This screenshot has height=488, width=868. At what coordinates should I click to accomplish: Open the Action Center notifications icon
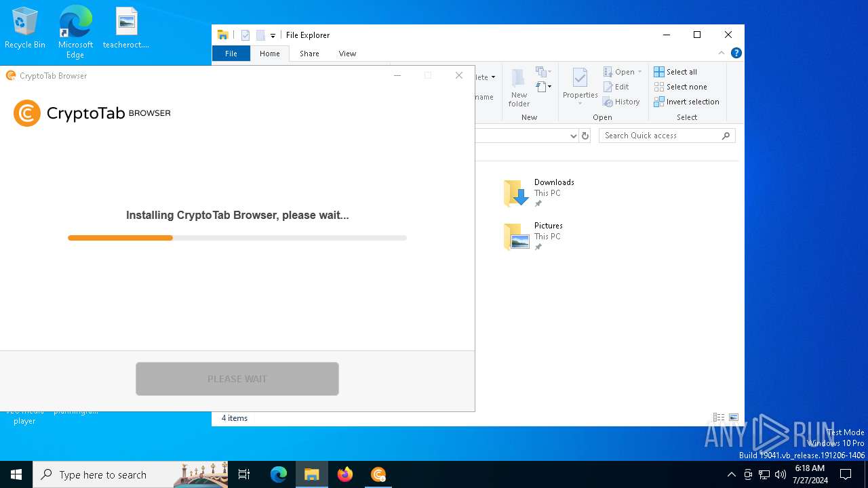[846, 474]
